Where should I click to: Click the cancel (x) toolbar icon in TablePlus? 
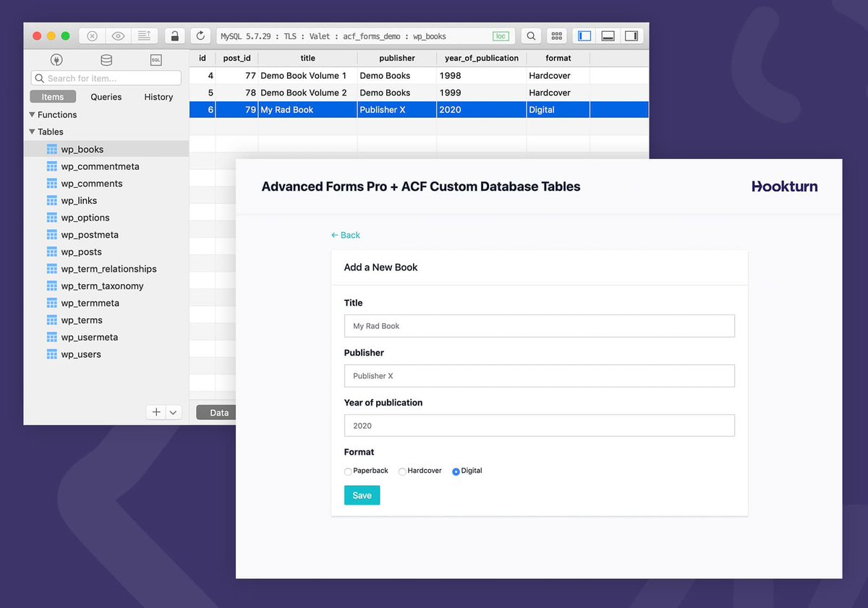click(x=92, y=36)
